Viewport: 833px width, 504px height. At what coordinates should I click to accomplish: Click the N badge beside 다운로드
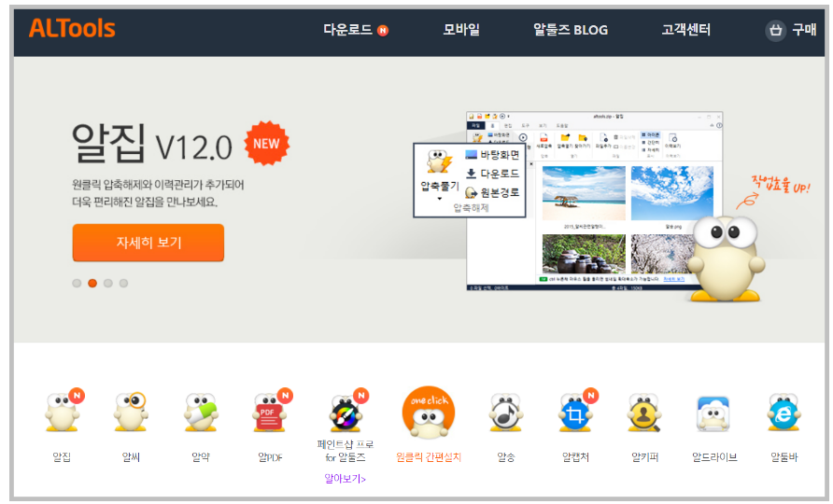pos(383,31)
